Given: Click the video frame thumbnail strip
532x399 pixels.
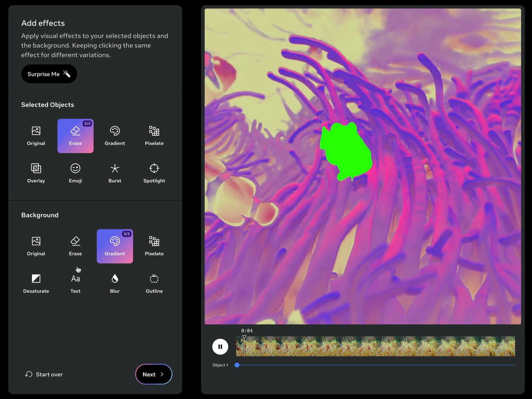Looking at the screenshot, I should 376,346.
